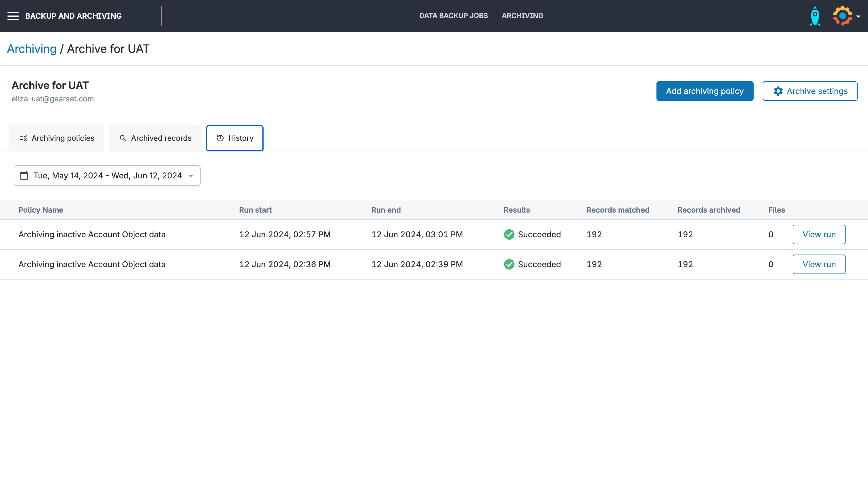Expand the date range dropdown arrow
The image size is (868, 493).
191,176
